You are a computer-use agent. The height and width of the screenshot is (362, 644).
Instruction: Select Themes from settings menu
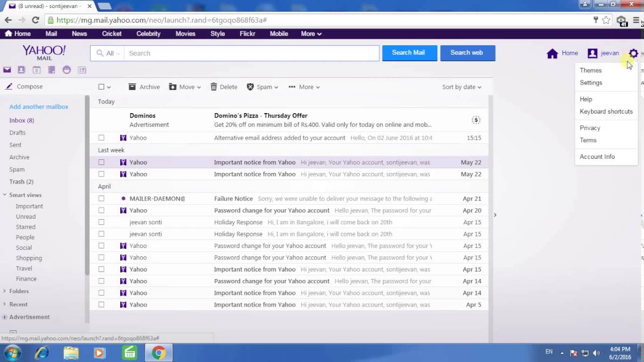click(591, 70)
